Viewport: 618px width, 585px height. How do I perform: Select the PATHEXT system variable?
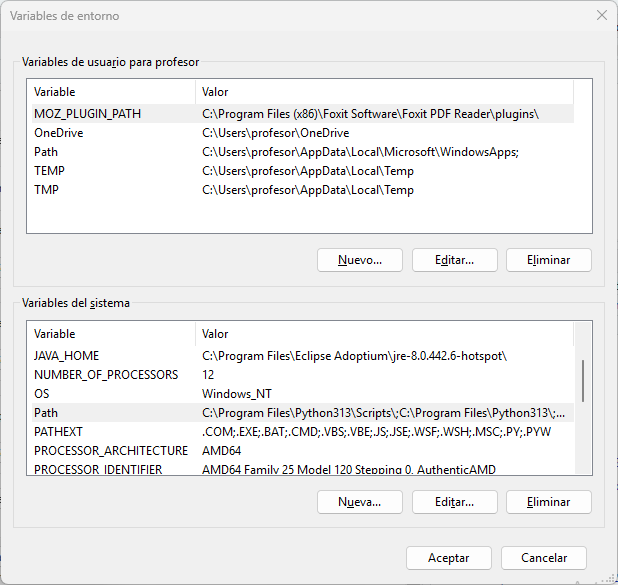(x=303, y=432)
